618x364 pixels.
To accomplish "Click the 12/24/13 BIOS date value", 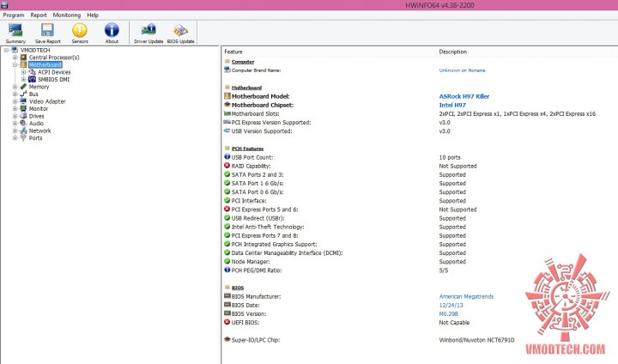I will tap(451, 305).
